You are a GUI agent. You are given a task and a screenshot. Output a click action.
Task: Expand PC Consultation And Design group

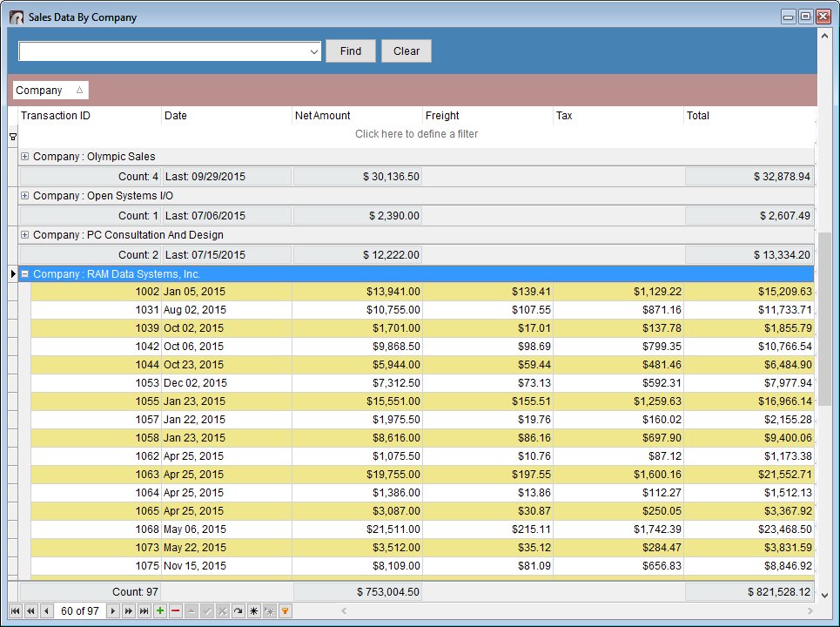point(25,235)
